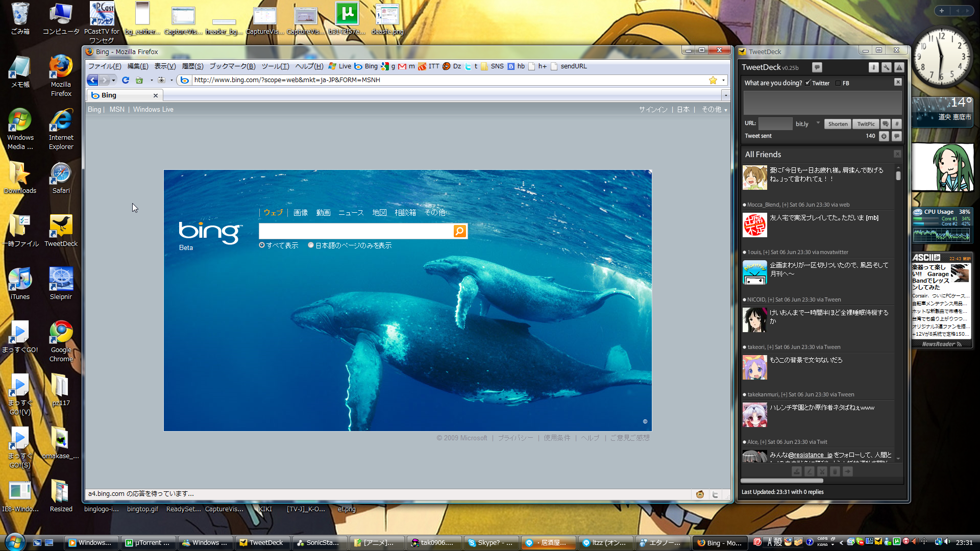Toggle Twitter checkbox in TweetDeck
Screen dimensions: 980x551
[807, 83]
